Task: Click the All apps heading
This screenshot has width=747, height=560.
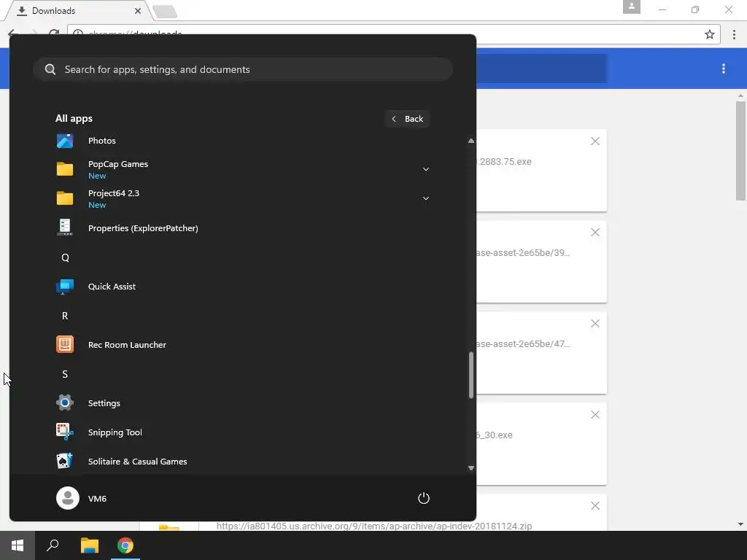Action: [74, 118]
